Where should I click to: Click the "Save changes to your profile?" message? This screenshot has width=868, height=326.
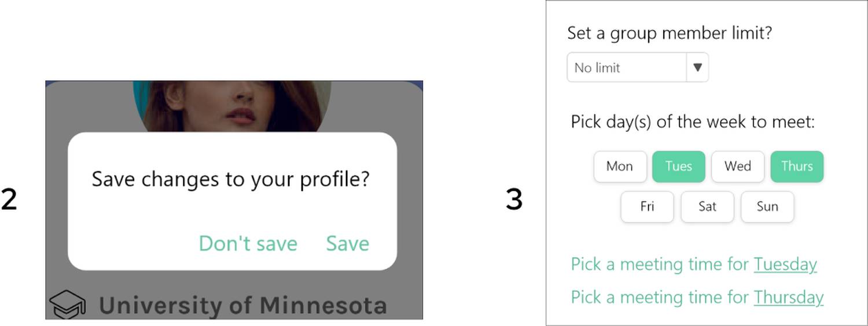pos(230,179)
